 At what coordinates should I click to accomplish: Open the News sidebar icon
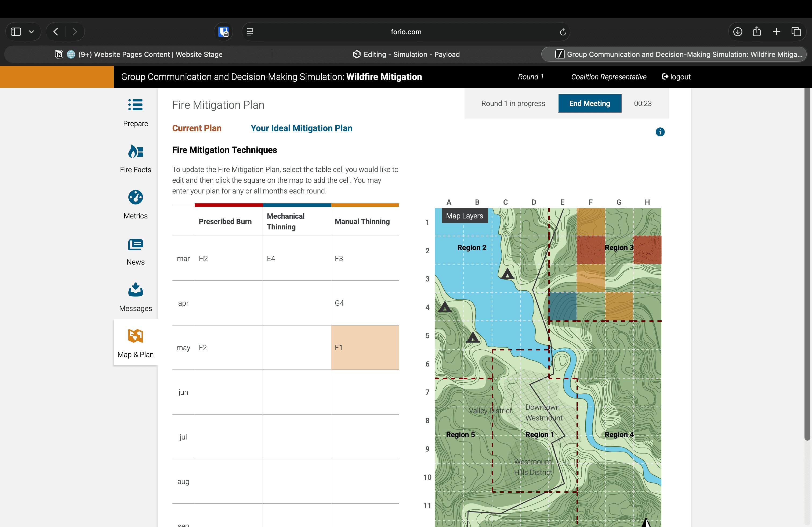tap(135, 244)
